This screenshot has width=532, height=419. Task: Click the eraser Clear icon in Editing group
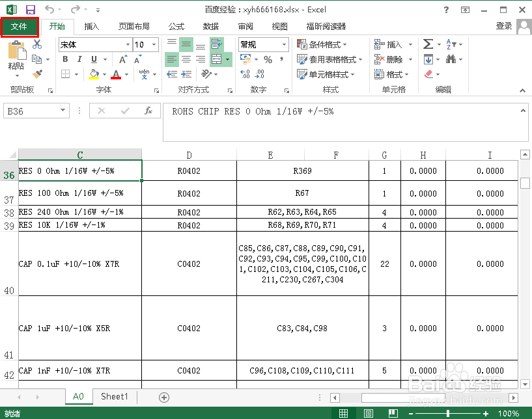429,74
